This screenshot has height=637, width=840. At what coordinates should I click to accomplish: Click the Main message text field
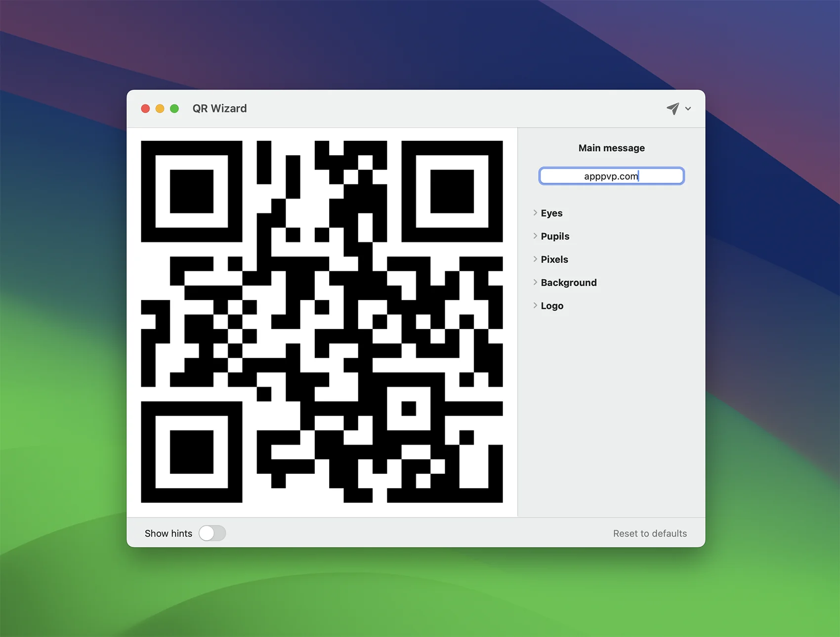(612, 176)
